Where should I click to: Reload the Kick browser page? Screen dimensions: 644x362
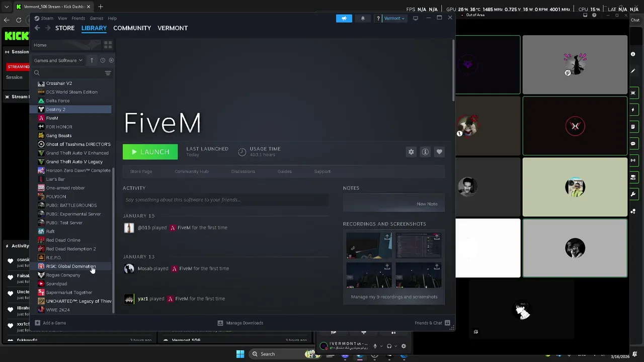[19, 20]
